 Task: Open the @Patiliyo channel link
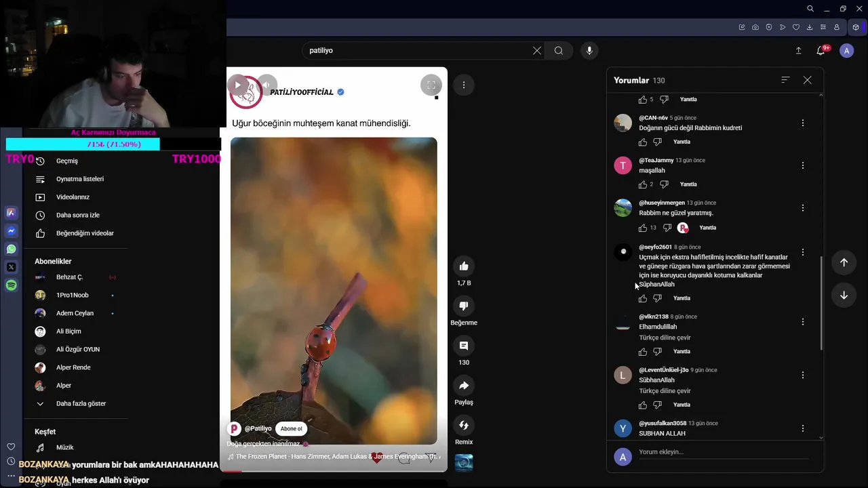pos(258,428)
